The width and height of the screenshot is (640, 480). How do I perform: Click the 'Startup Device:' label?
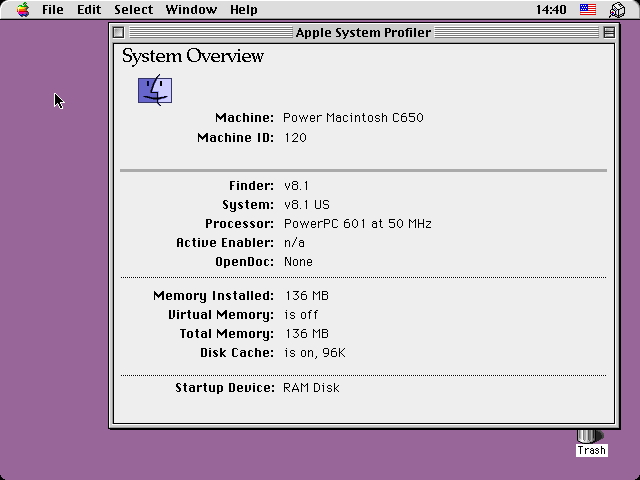pos(225,388)
